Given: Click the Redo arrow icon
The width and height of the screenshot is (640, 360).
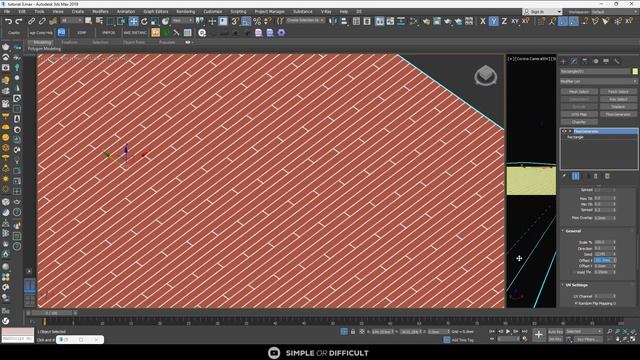Looking at the screenshot, I should tap(19, 21).
